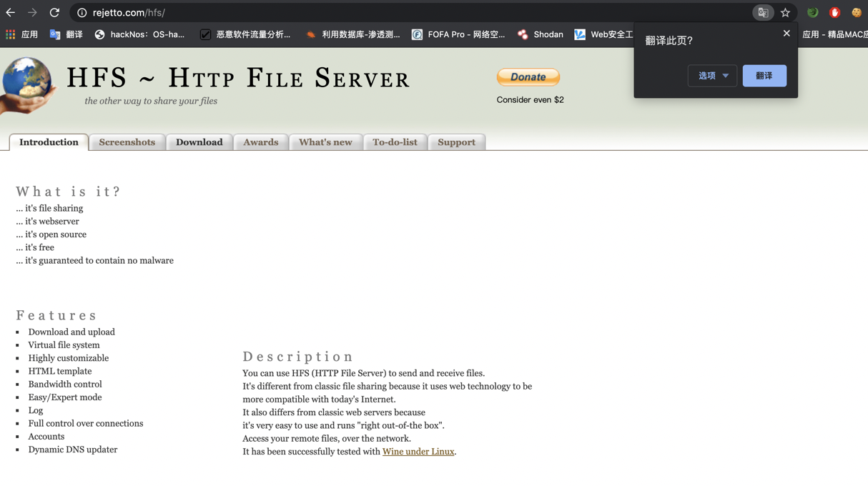Bookmark this page with star icon

[785, 13]
